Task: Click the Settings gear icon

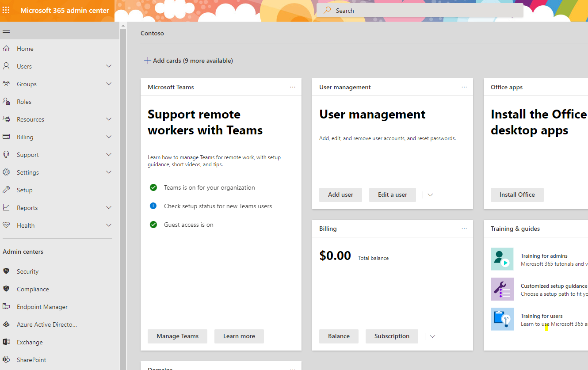Action: click(x=6, y=172)
